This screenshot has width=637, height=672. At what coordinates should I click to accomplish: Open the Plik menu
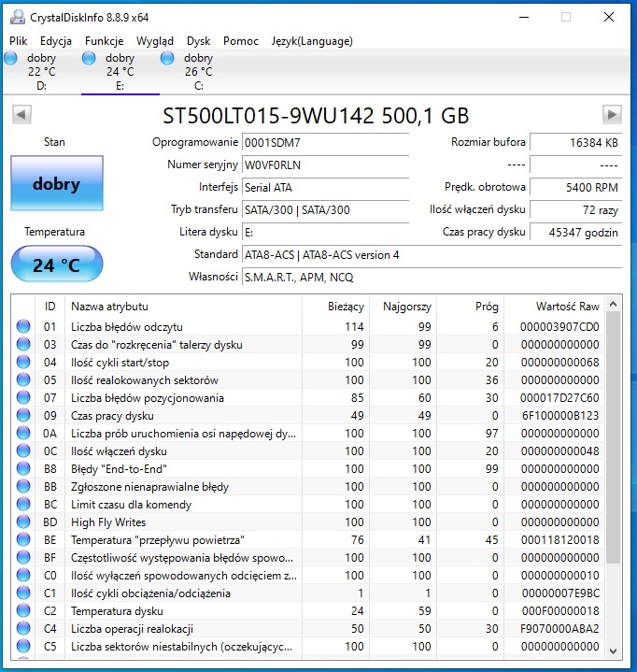[18, 41]
